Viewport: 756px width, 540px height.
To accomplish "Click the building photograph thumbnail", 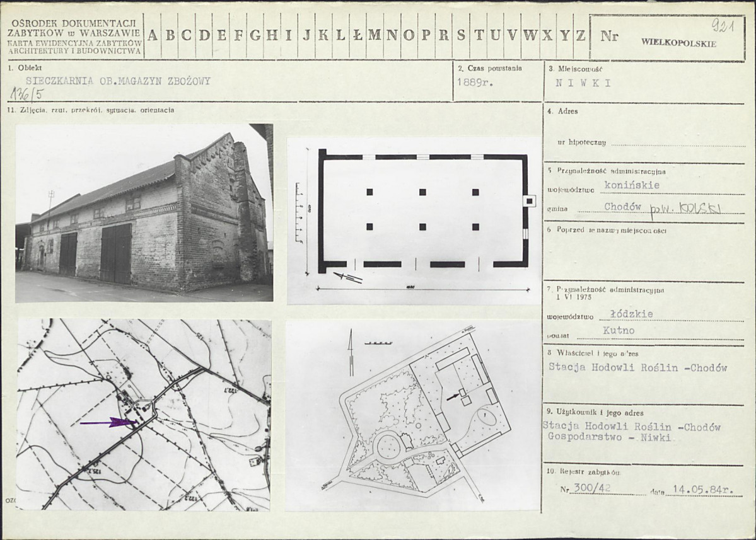I will click(x=144, y=213).
